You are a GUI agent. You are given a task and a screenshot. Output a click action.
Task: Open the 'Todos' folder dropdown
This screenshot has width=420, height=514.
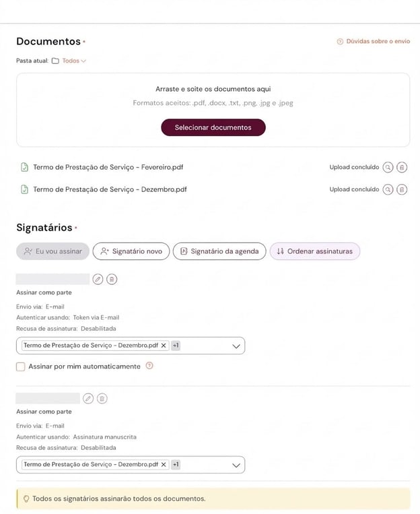click(74, 61)
